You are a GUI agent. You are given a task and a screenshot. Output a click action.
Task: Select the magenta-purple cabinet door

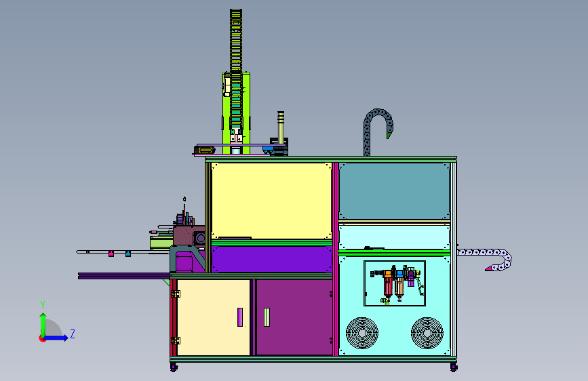click(x=294, y=317)
